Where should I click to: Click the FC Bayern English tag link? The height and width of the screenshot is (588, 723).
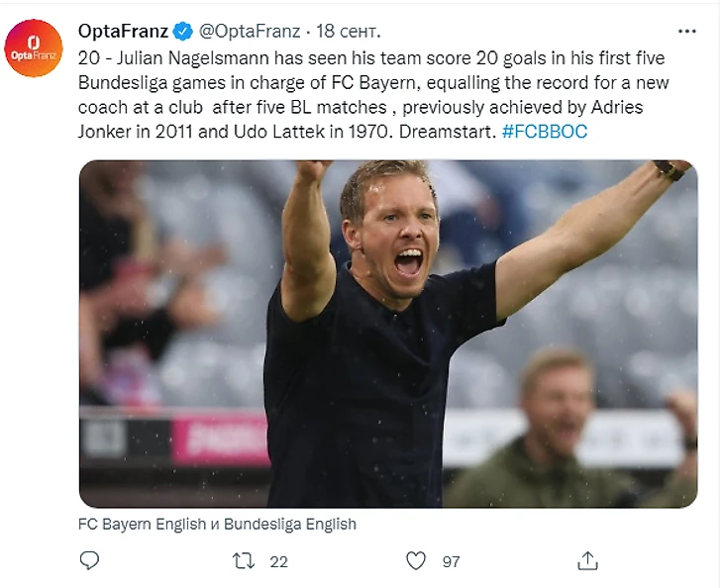click(141, 524)
